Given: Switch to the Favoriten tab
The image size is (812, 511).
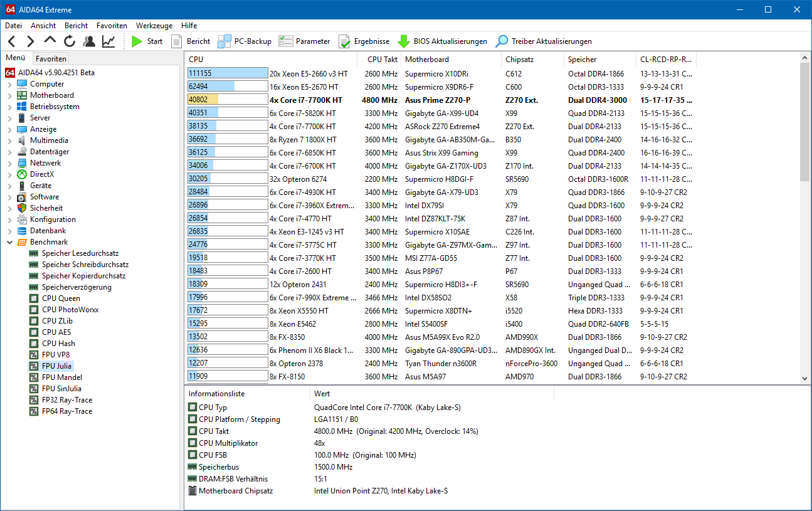Looking at the screenshot, I should pyautogui.click(x=51, y=58).
